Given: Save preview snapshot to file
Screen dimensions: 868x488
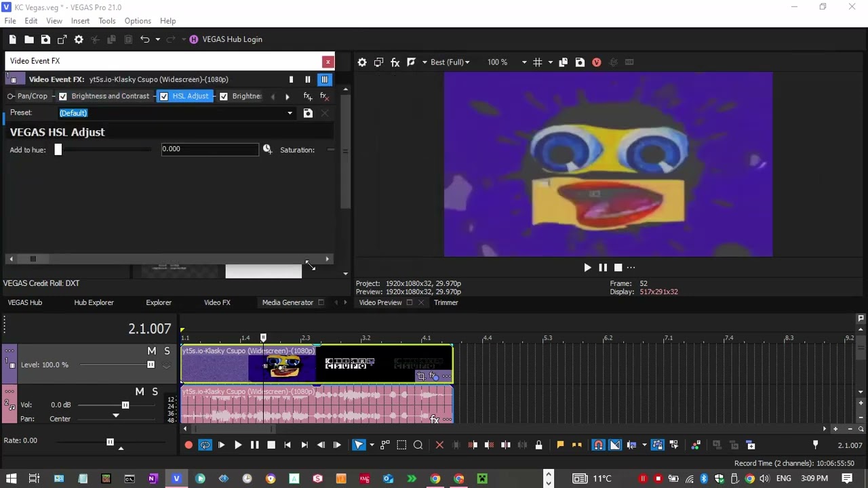Looking at the screenshot, I should coord(580,62).
